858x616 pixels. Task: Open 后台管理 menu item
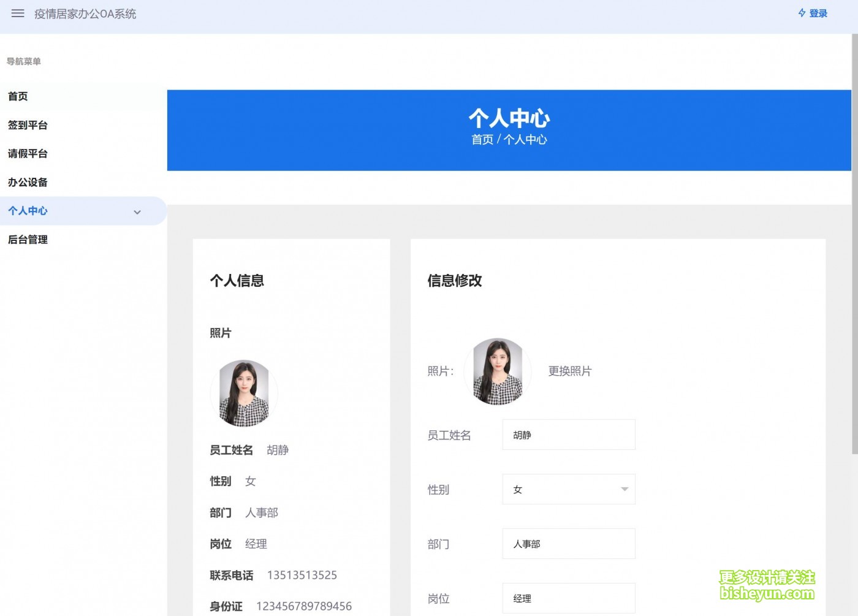(x=83, y=240)
